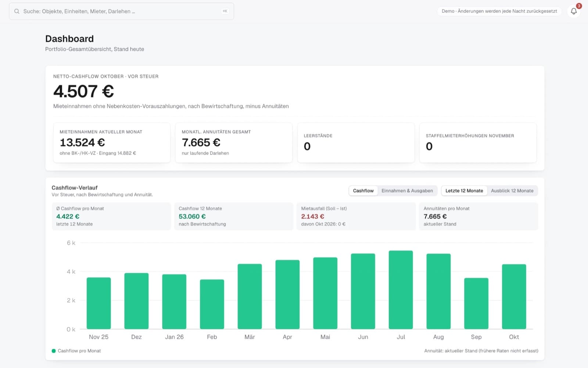Image resolution: width=588 pixels, height=368 pixels.
Task: Open the Mieteinnahmen aktueller Monat card
Action: click(112, 142)
